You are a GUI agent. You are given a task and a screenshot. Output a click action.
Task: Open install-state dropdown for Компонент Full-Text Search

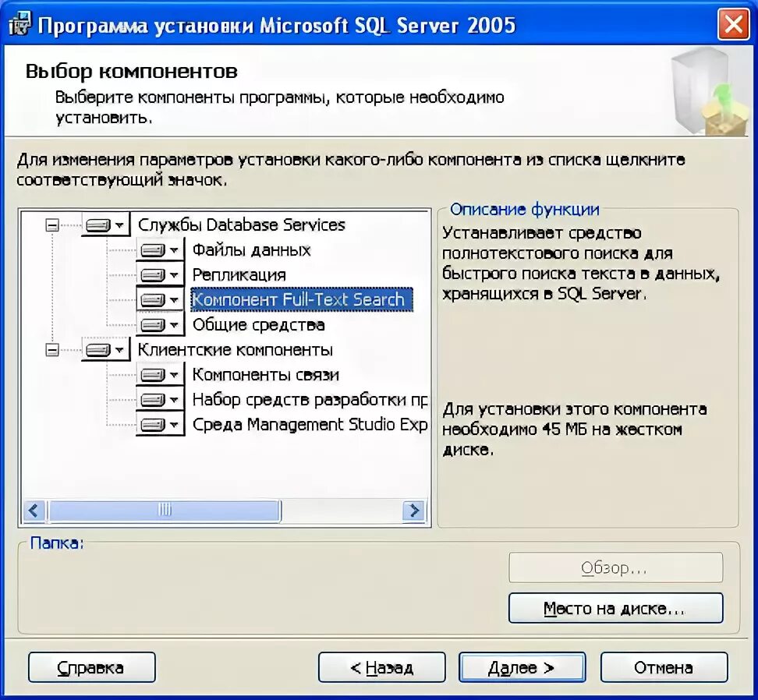160,300
